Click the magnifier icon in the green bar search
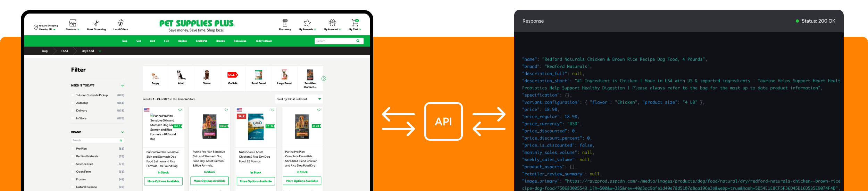 (358, 41)
